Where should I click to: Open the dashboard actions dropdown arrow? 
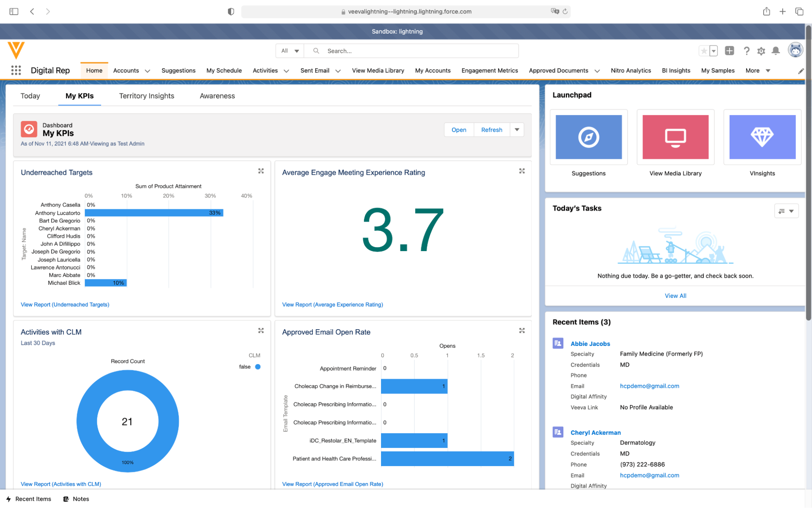pyautogui.click(x=517, y=130)
